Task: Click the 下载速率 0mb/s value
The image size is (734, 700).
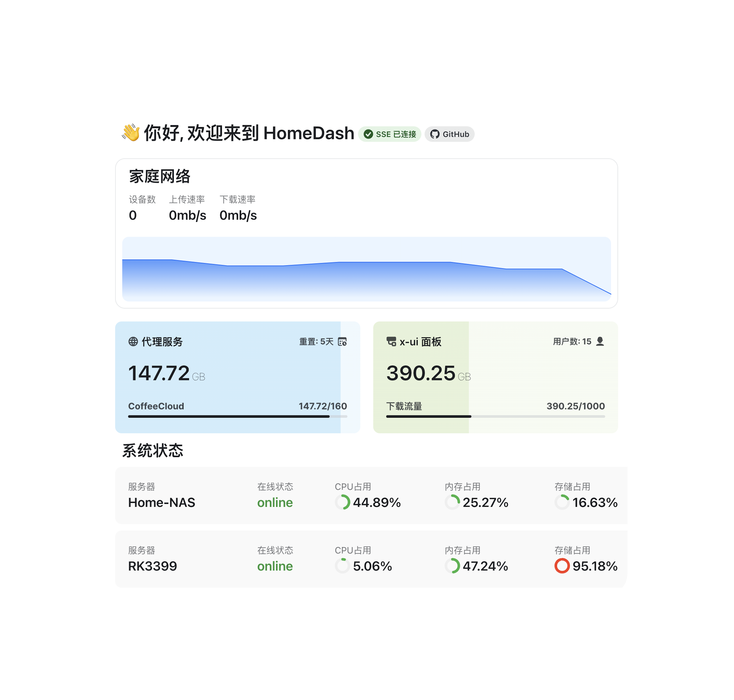Action: tap(238, 216)
